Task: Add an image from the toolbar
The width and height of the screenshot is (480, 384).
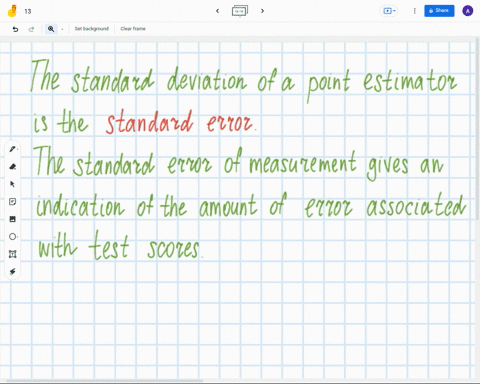Action: [x=13, y=219]
